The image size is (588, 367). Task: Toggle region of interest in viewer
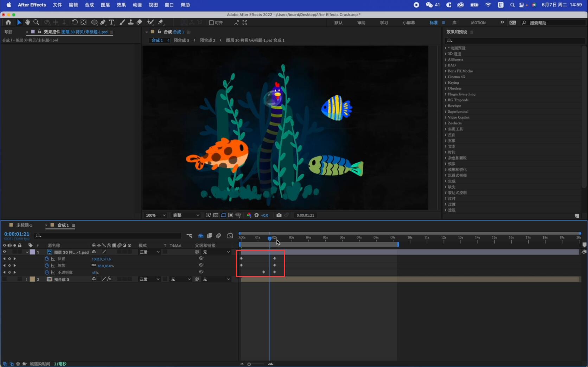click(231, 215)
